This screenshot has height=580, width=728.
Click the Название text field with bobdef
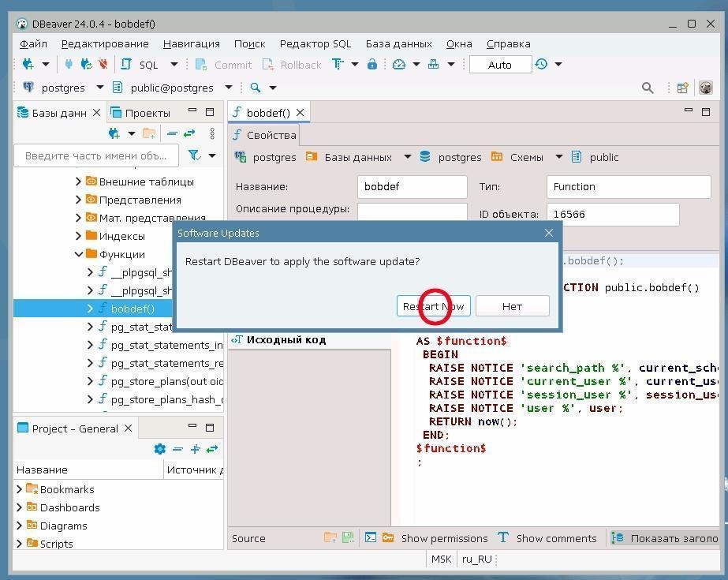click(412, 187)
